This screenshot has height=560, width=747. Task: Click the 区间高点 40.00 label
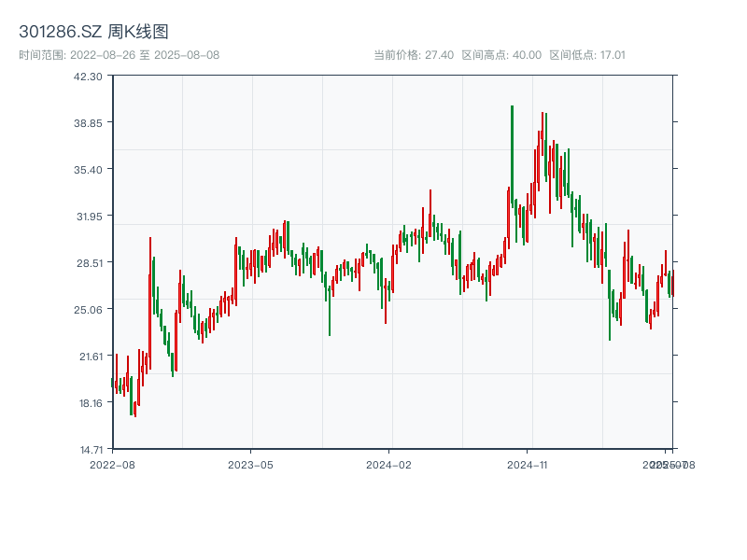501,55
